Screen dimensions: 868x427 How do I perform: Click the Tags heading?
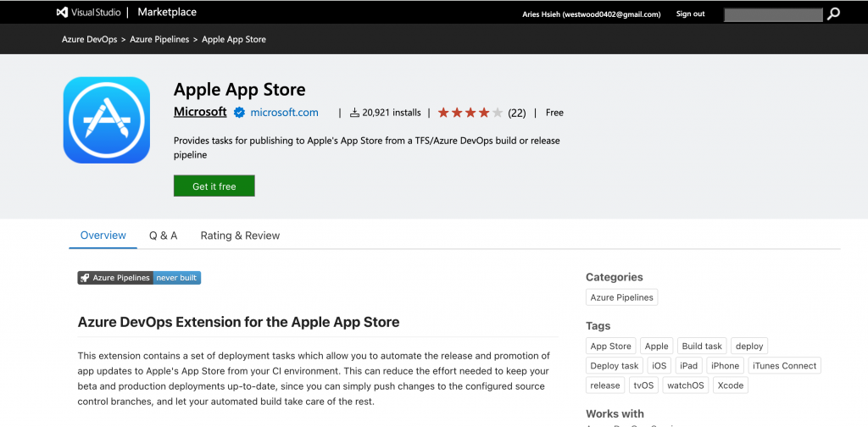(598, 326)
